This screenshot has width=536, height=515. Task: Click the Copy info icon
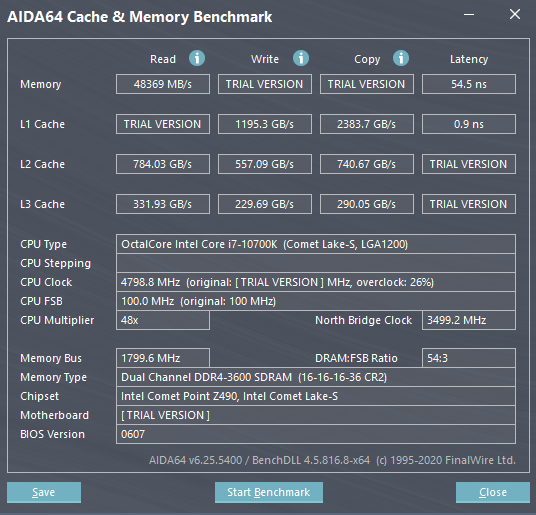(401, 58)
